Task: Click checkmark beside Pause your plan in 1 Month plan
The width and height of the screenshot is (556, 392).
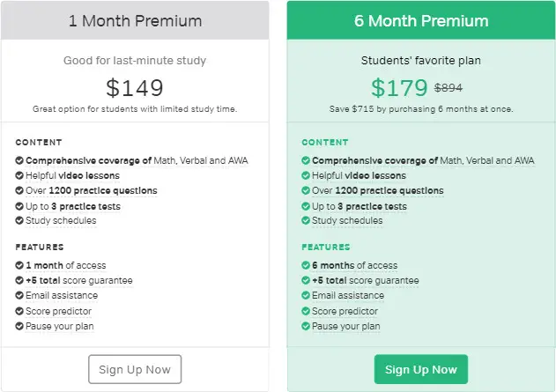Action: pos(19,326)
